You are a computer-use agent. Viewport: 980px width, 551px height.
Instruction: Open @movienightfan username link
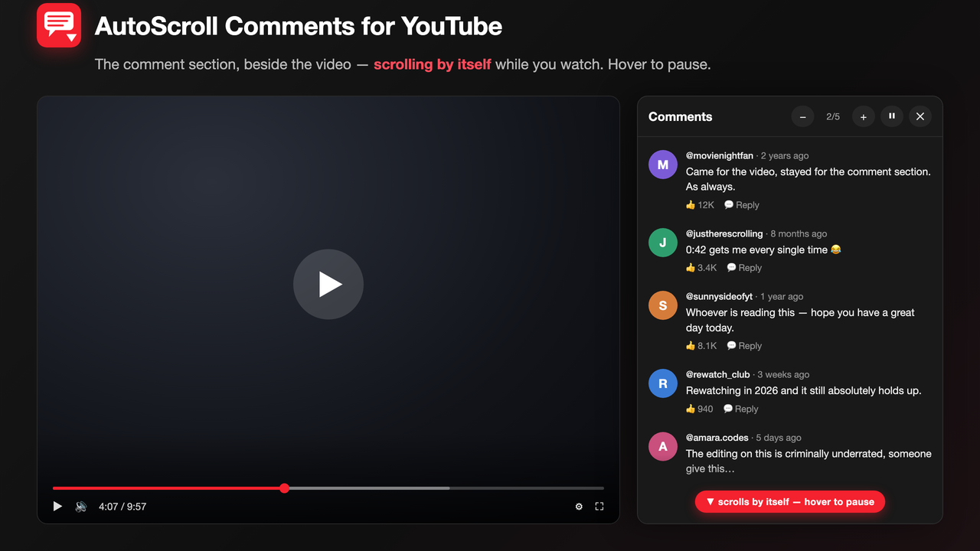click(720, 156)
